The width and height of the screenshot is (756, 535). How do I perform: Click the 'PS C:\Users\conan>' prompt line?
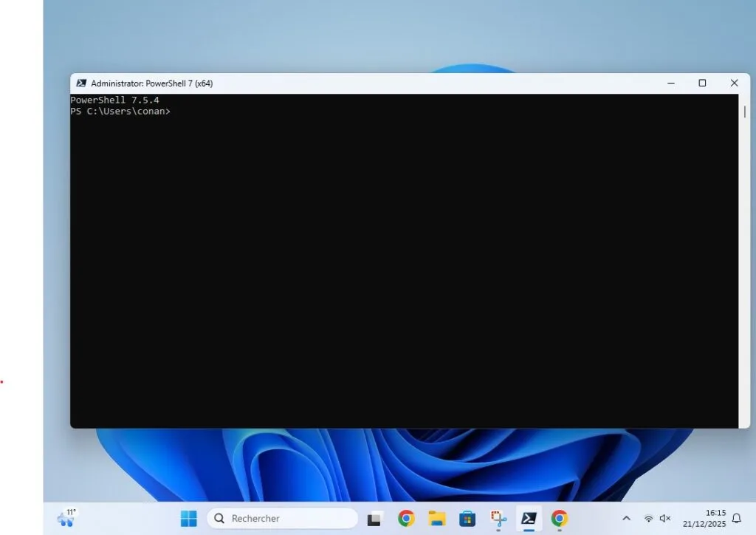(x=120, y=112)
